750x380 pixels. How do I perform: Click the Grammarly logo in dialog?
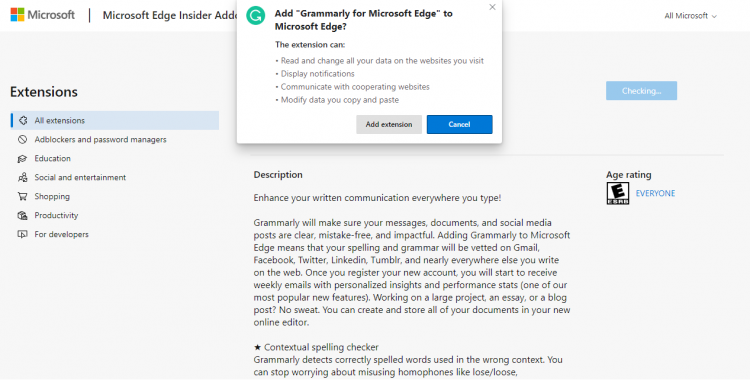coord(255,16)
